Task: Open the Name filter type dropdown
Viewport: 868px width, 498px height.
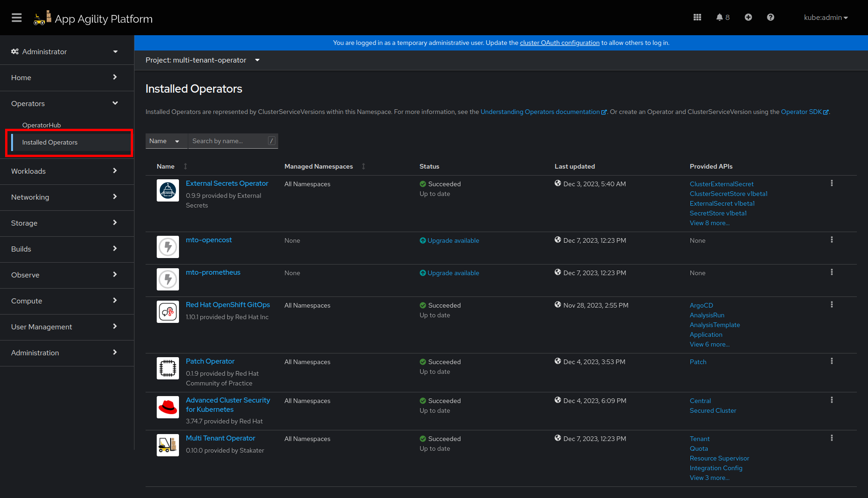Action: pos(165,141)
